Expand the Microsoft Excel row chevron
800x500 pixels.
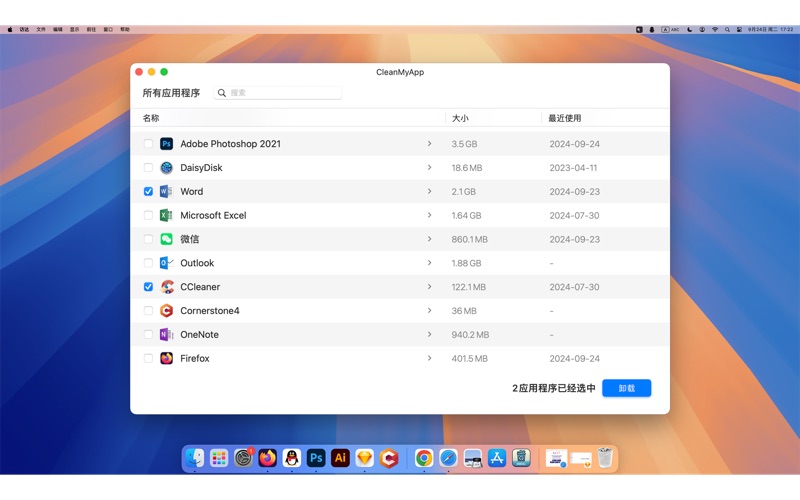429,215
